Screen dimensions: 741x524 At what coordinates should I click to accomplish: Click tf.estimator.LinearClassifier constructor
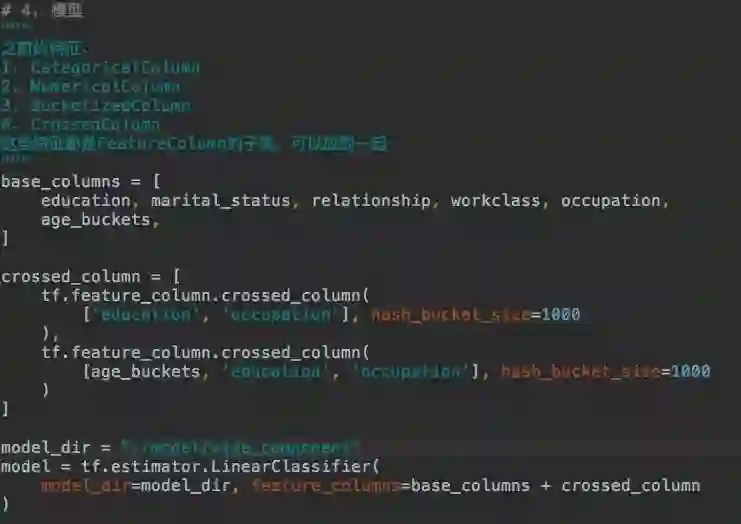point(230,467)
